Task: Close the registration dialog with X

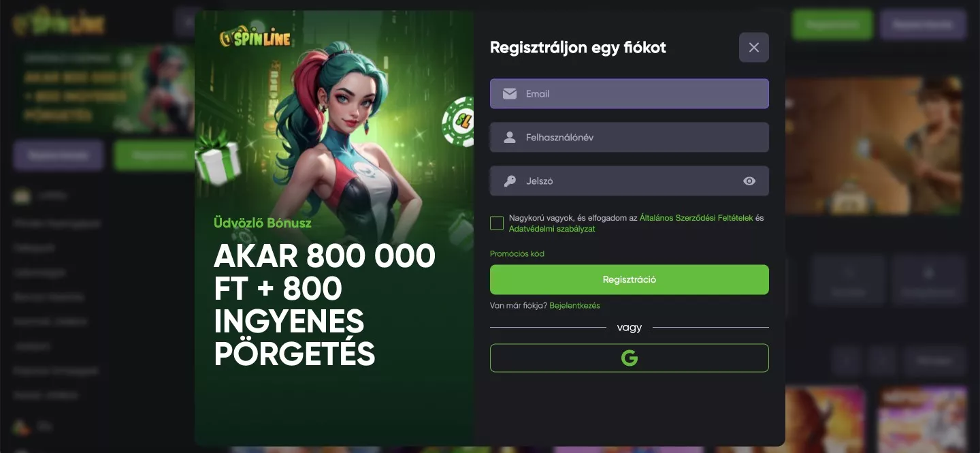Action: click(753, 48)
